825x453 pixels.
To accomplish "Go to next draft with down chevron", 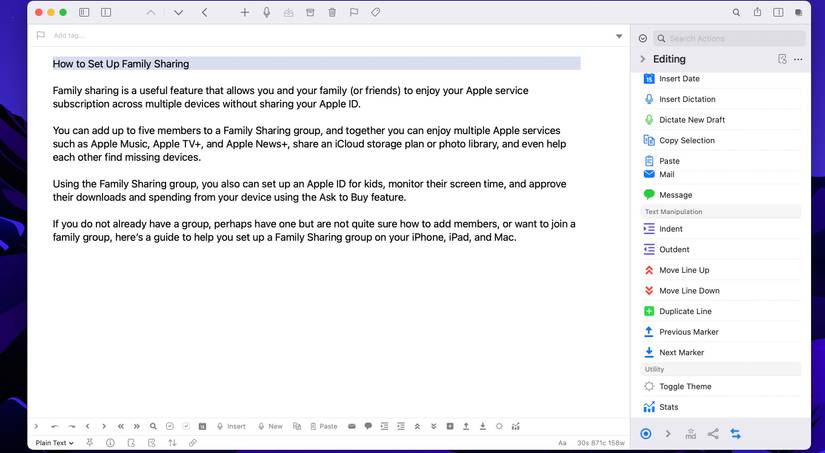I will [178, 13].
